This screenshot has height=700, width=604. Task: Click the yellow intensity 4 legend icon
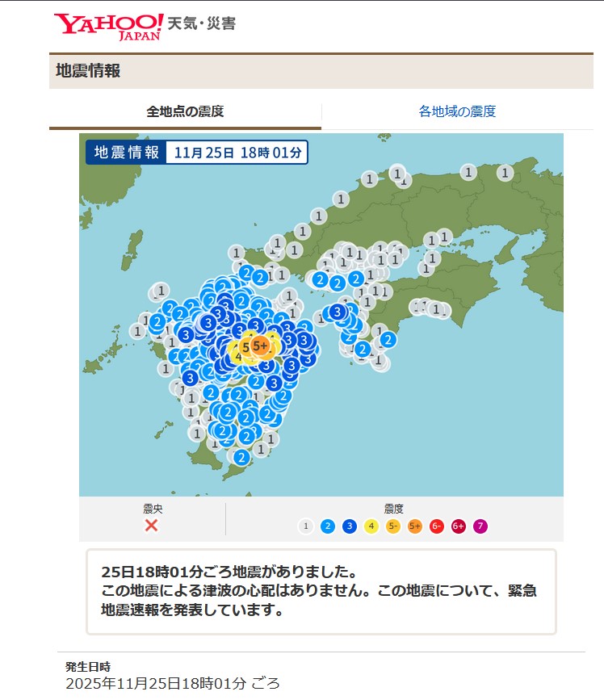point(371,526)
